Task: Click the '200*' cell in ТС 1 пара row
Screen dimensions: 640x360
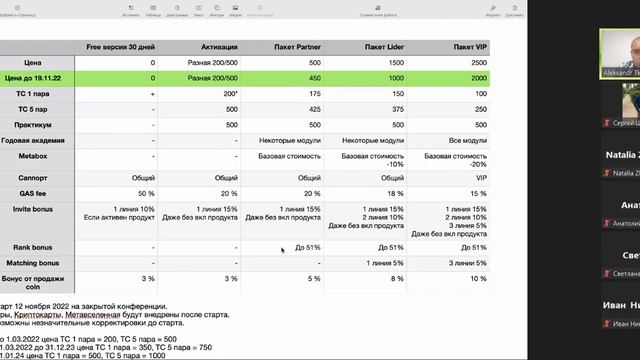Action: [x=199, y=94]
